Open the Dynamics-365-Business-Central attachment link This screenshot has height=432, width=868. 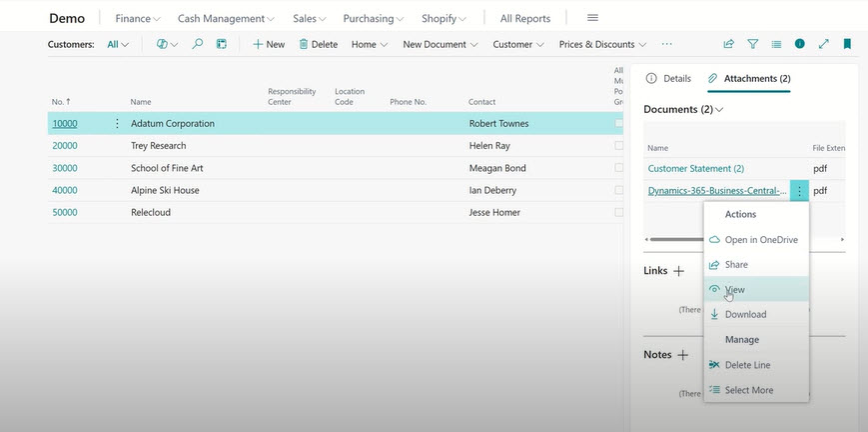tap(717, 190)
